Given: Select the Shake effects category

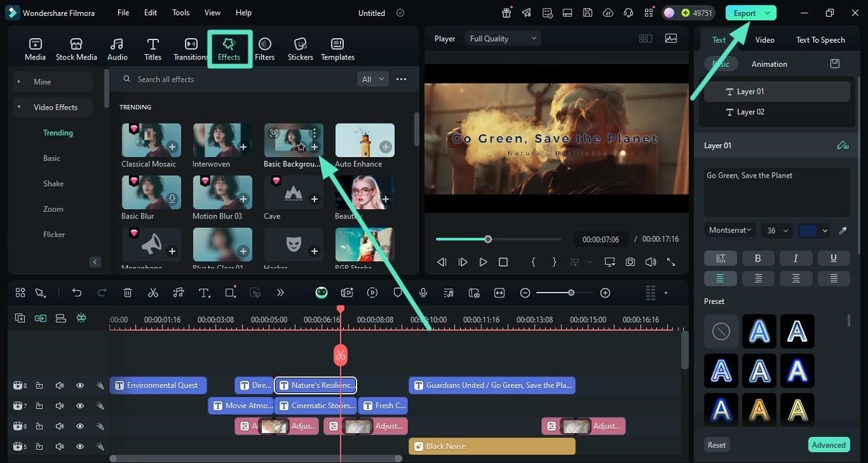Looking at the screenshot, I should [53, 184].
